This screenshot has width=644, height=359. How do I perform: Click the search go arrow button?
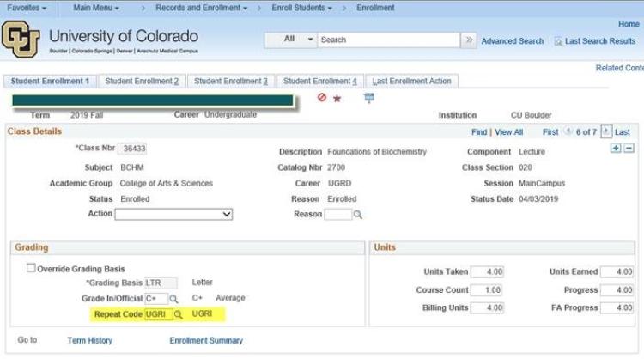[469, 40]
